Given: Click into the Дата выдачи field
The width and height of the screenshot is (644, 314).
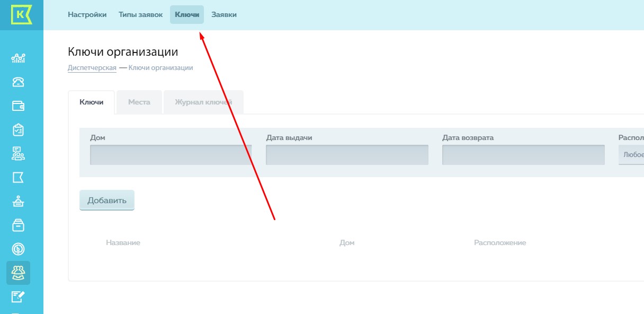Looking at the screenshot, I should pyautogui.click(x=347, y=155).
